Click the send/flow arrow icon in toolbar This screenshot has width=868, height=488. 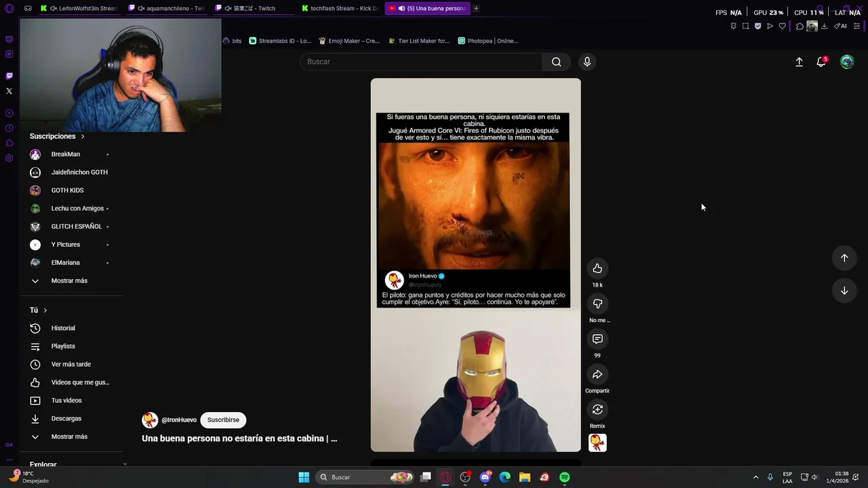click(770, 26)
